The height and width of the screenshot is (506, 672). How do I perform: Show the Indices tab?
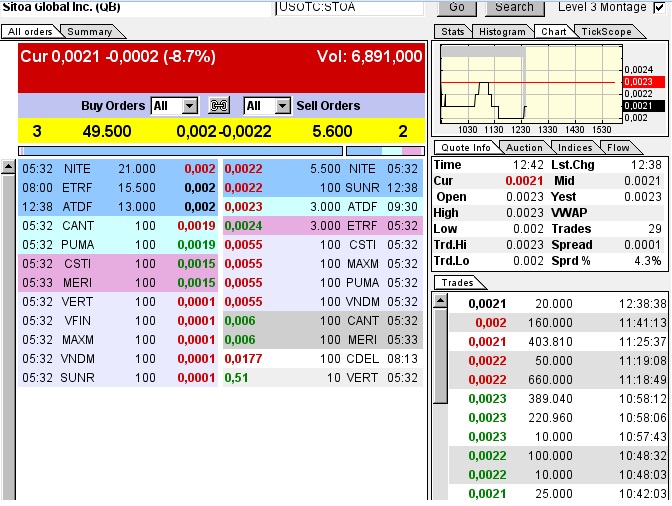[x=575, y=148]
